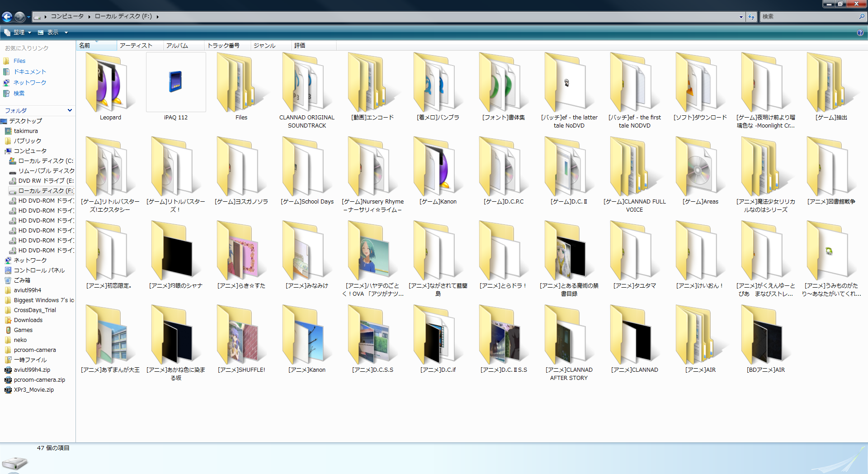The width and height of the screenshot is (868, 474).
Task: Open the [ソフト]ダウンロード folder
Action: (700, 83)
